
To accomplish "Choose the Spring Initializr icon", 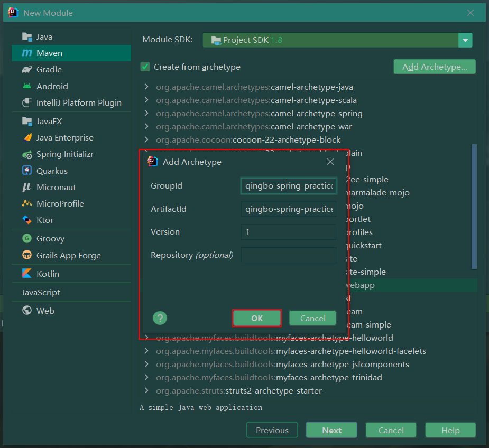I will click(x=26, y=154).
